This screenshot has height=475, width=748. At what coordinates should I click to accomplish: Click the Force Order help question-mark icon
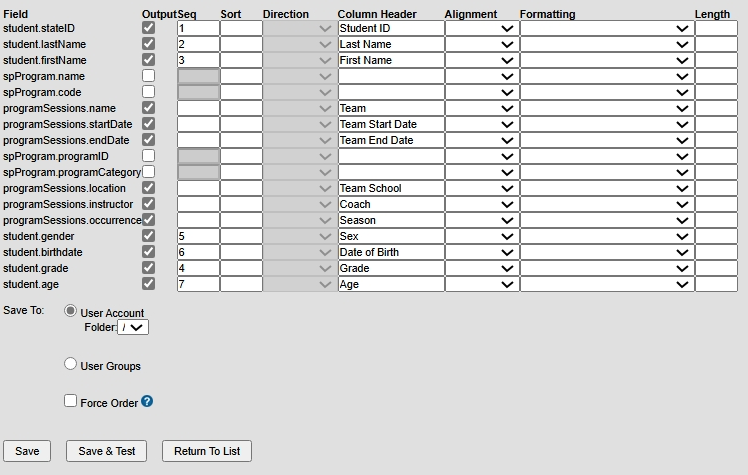tap(147, 402)
